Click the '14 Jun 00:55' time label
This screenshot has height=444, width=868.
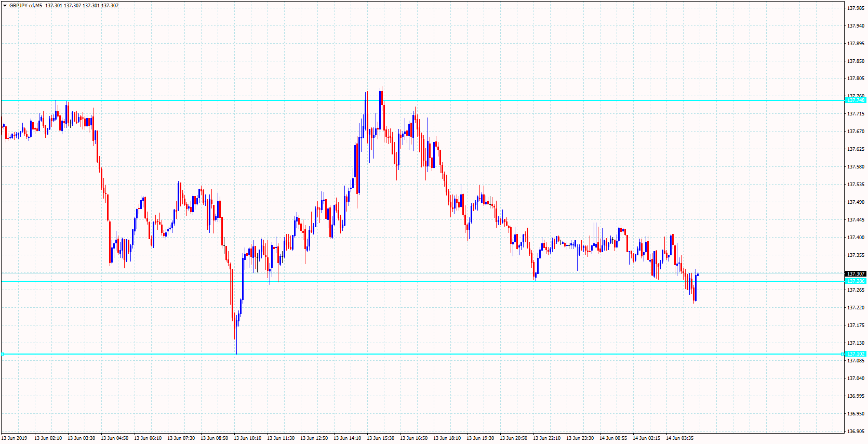click(613, 438)
